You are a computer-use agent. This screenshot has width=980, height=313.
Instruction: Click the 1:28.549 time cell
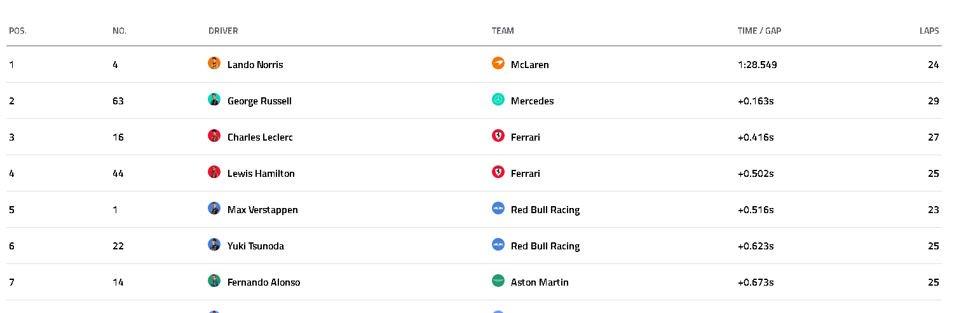(757, 65)
